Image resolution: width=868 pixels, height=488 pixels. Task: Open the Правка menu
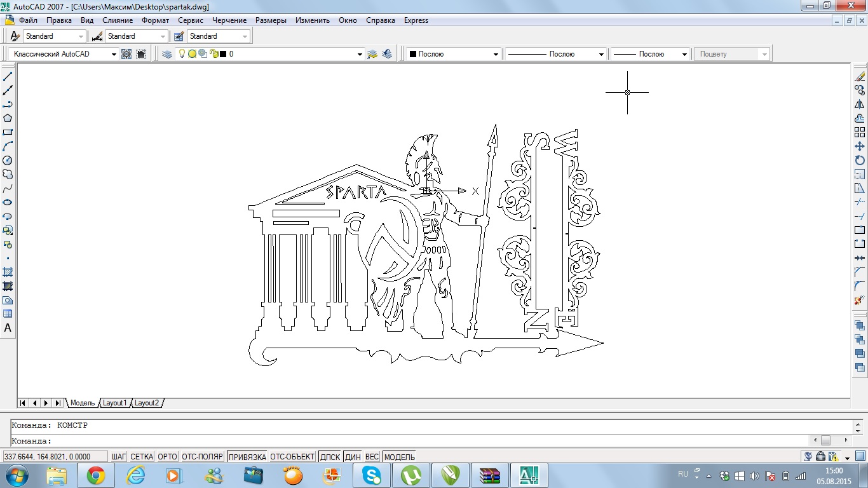coord(58,20)
